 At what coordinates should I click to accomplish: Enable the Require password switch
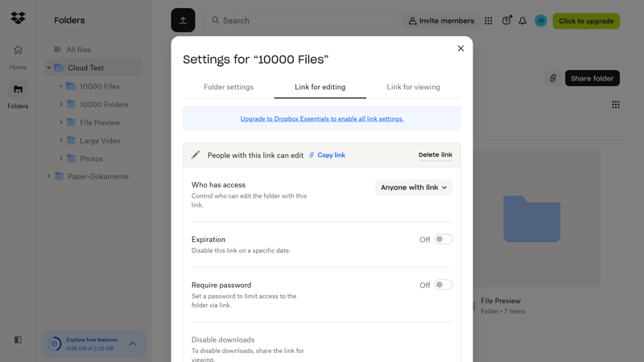tap(444, 285)
